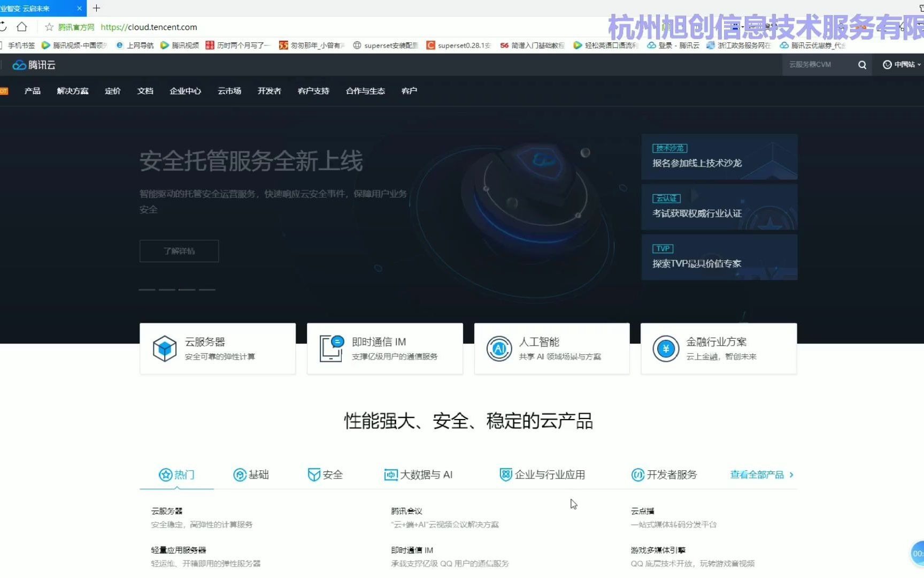
Task: Switch to the 企业与行业应用 tab
Action: [542, 475]
